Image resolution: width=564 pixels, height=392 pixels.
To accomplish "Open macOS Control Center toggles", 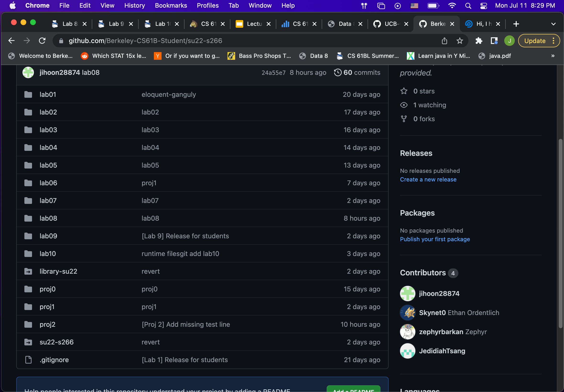I will point(483,6).
